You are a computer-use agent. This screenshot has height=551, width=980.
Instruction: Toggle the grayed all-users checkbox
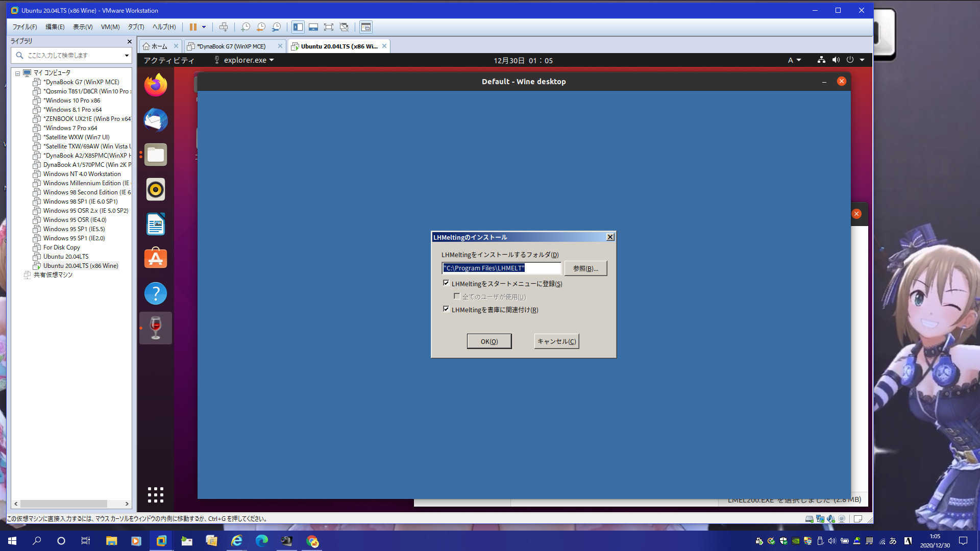point(457,296)
